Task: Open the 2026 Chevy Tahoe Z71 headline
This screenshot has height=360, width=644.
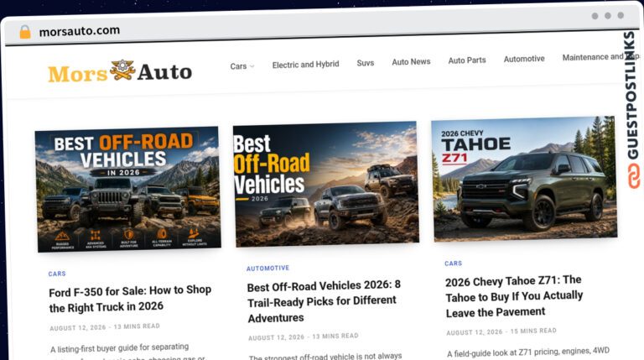Action: 514,296
